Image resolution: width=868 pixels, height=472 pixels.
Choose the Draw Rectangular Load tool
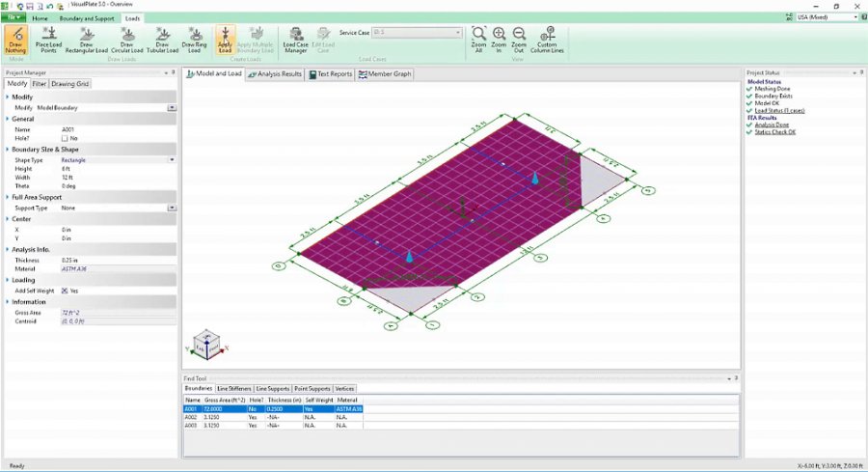(x=87, y=40)
